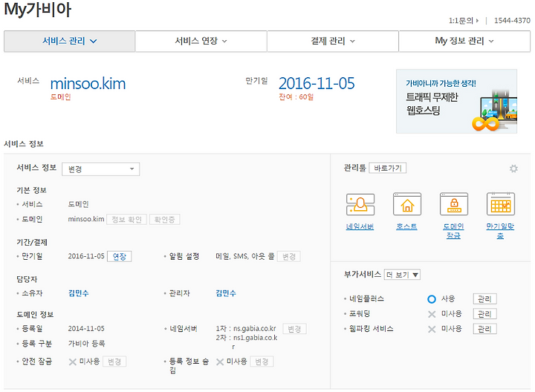Click 변경 button for 안전 잠금
The height and width of the screenshot is (392, 535).
tap(114, 362)
